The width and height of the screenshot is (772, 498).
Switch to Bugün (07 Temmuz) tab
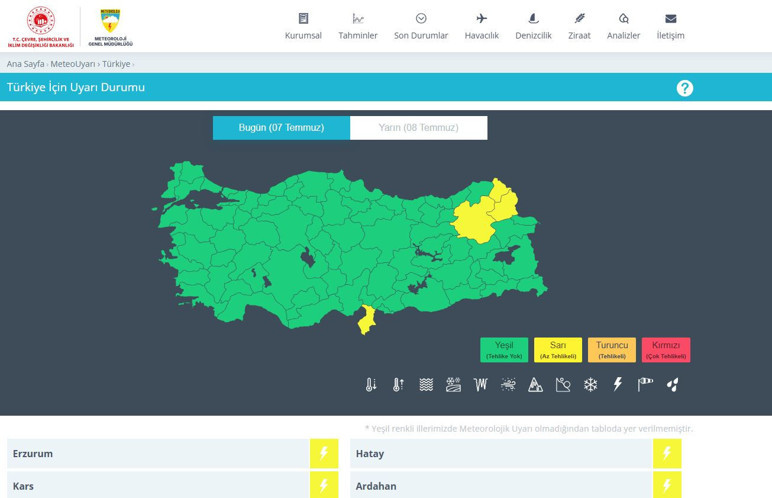pyautogui.click(x=281, y=128)
